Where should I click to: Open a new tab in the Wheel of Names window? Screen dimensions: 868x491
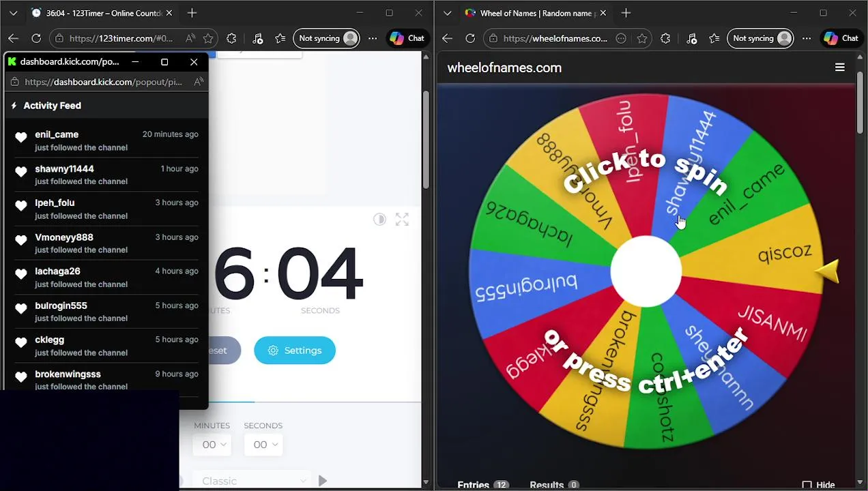[x=626, y=13]
